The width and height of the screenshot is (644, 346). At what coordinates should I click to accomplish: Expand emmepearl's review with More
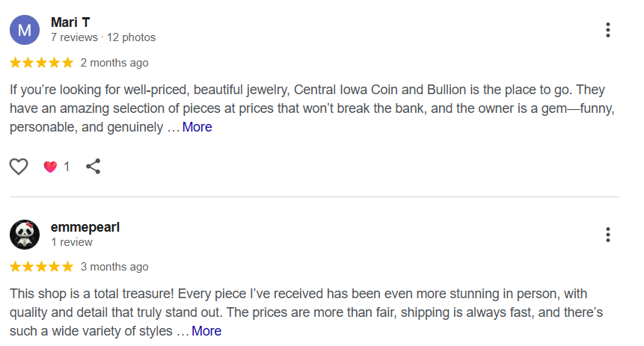pos(206,331)
